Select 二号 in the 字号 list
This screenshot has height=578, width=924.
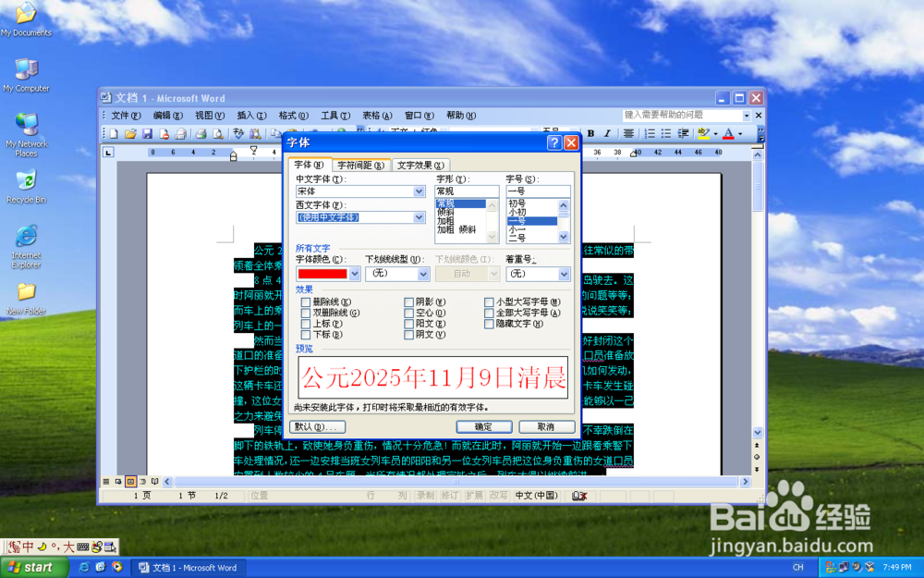(517, 239)
